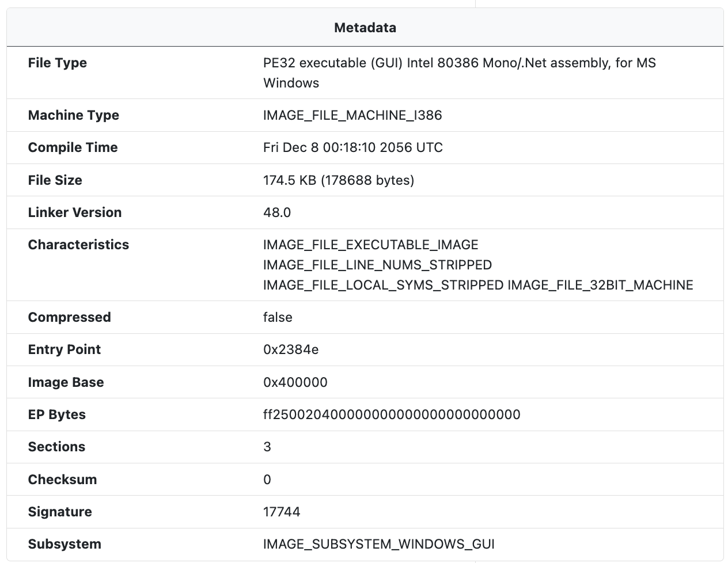Select the Entry Point value 0x2384e
The width and height of the screenshot is (728, 563).
point(291,349)
